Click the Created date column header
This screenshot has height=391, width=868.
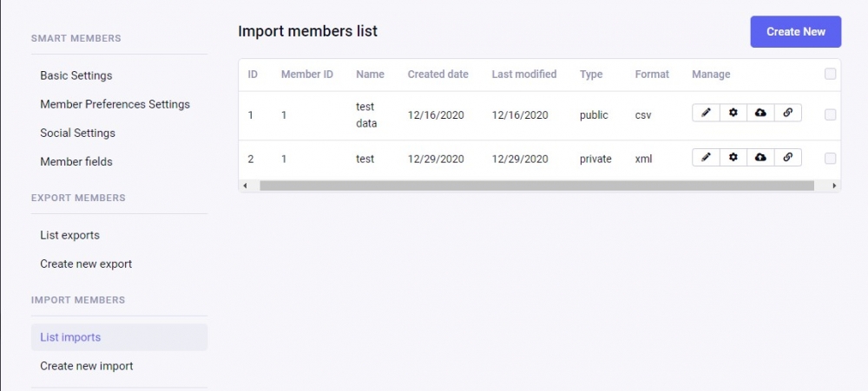coord(437,74)
